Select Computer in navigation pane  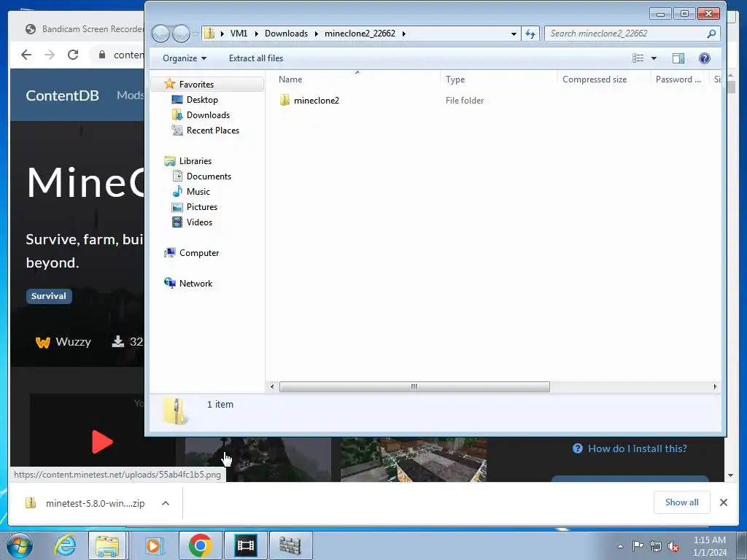tap(198, 253)
